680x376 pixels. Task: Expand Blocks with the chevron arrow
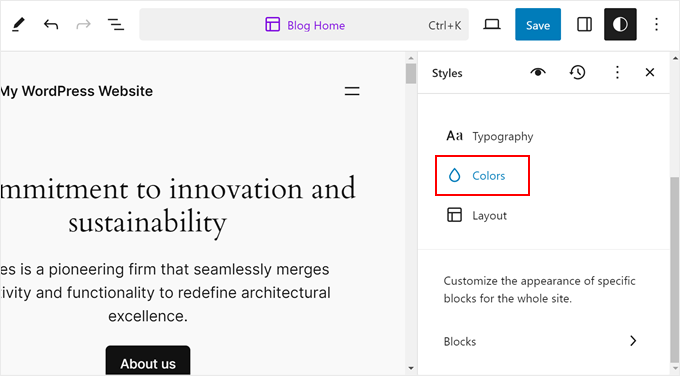coord(633,341)
